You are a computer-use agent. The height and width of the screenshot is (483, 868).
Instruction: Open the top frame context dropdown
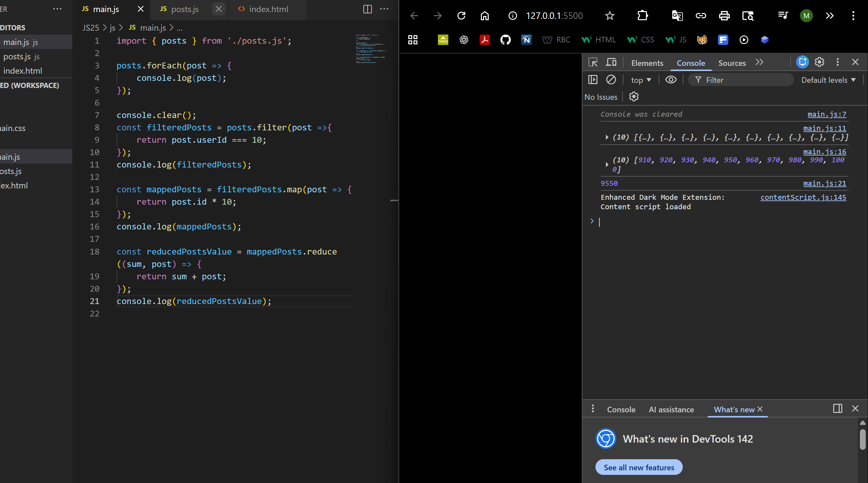(640, 80)
